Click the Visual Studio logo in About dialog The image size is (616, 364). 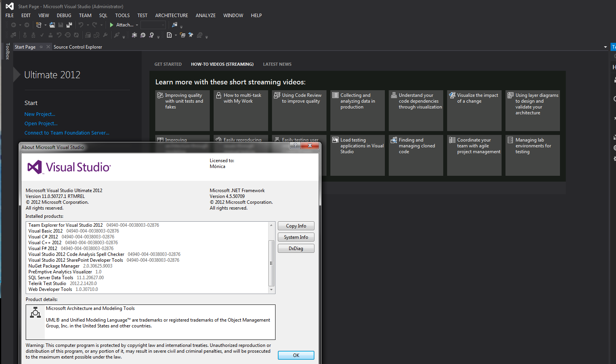tap(69, 167)
